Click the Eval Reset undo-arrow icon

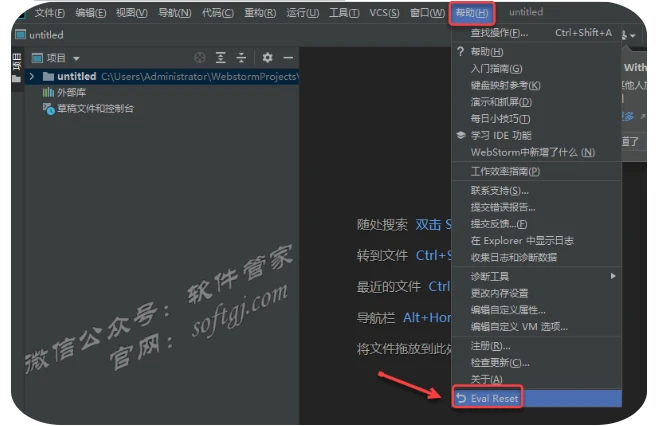(x=461, y=398)
